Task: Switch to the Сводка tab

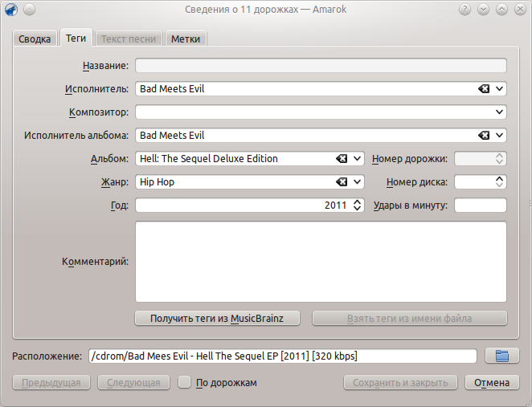Action: pos(35,39)
